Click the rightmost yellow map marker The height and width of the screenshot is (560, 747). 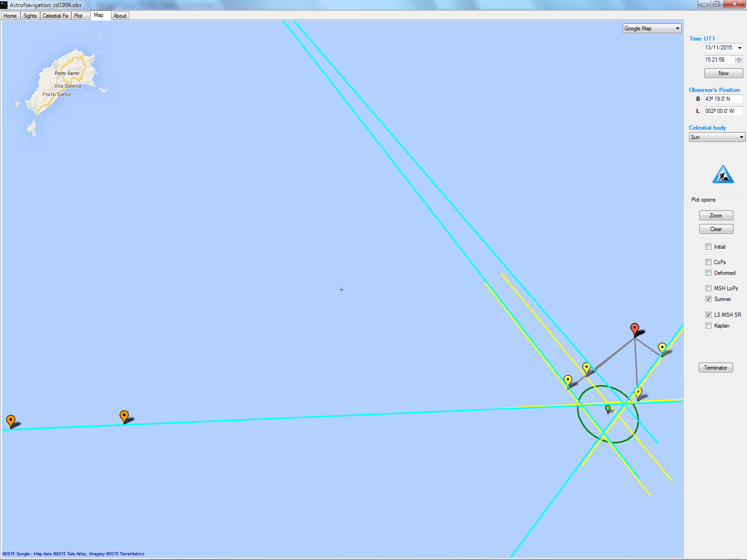[662, 348]
